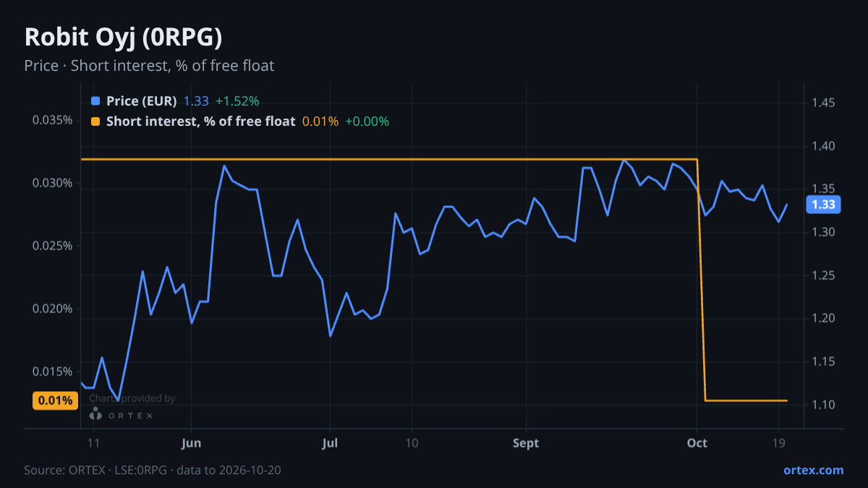Click the 'Jul' date axis label
Viewport: 868px width, 488px height.
[330, 443]
